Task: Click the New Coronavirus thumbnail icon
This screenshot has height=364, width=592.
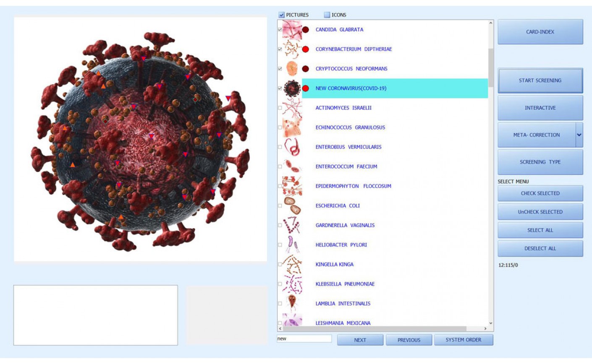Action: [292, 88]
